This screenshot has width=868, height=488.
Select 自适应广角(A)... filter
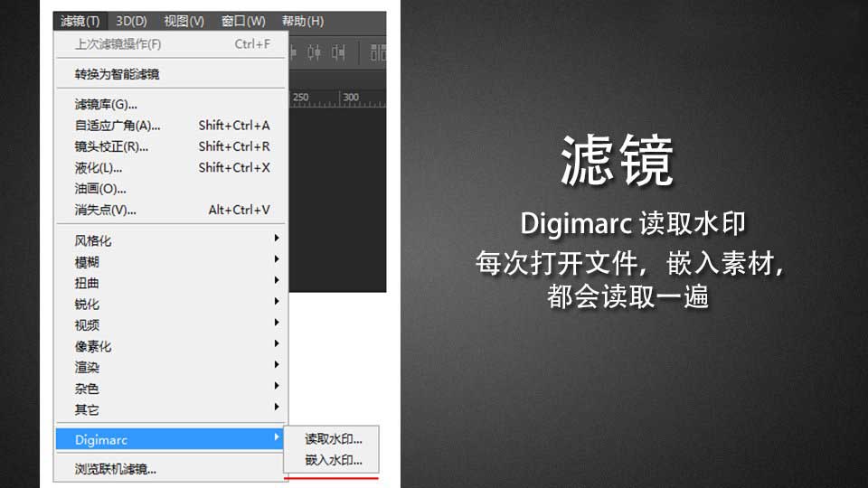pyautogui.click(x=172, y=126)
